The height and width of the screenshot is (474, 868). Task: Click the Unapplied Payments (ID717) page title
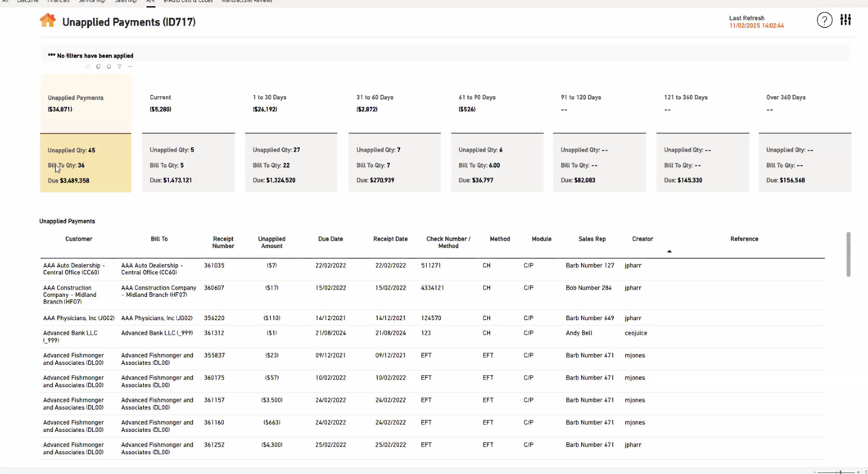[129, 22]
